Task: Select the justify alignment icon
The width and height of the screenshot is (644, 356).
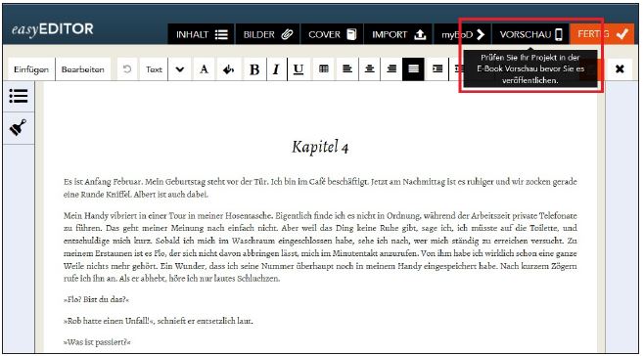Action: [x=413, y=69]
